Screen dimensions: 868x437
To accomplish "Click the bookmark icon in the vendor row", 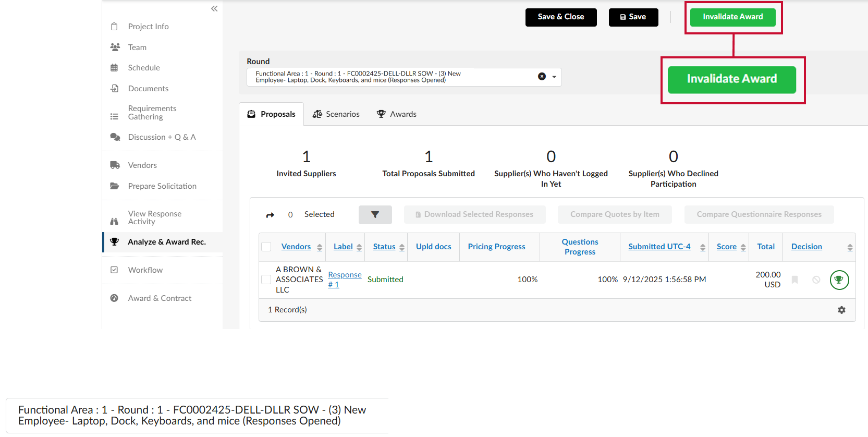I will tap(795, 280).
